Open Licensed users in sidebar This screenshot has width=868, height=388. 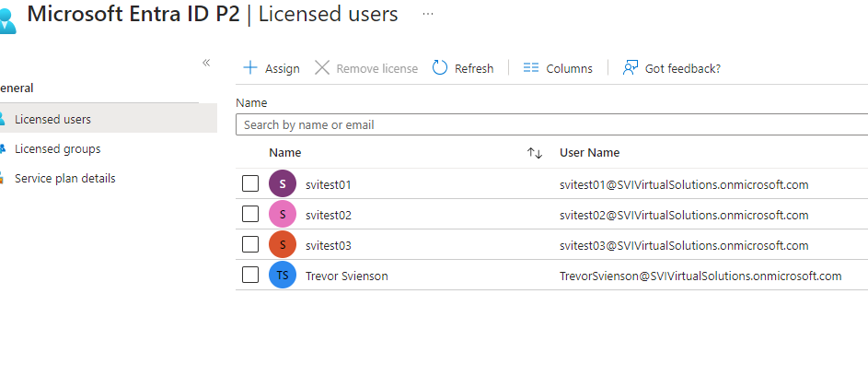108,119
